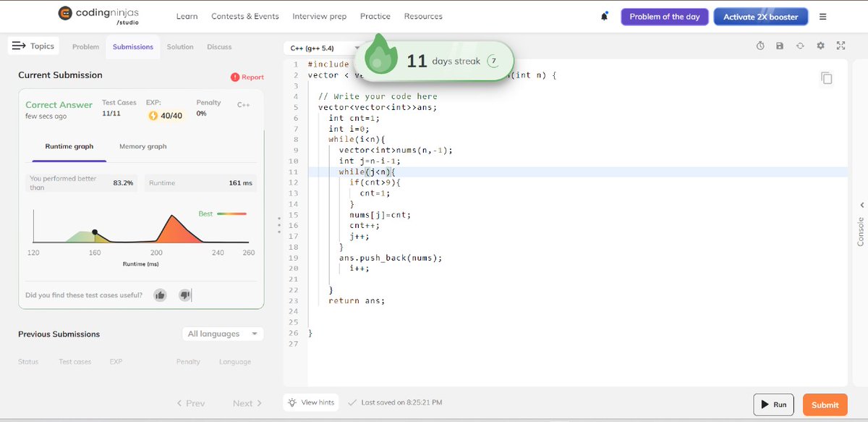
Task: Open editor settings gear
Action: [x=820, y=46]
